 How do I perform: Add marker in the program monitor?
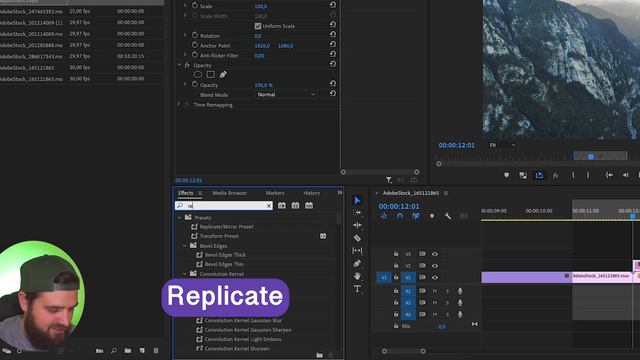(x=507, y=175)
